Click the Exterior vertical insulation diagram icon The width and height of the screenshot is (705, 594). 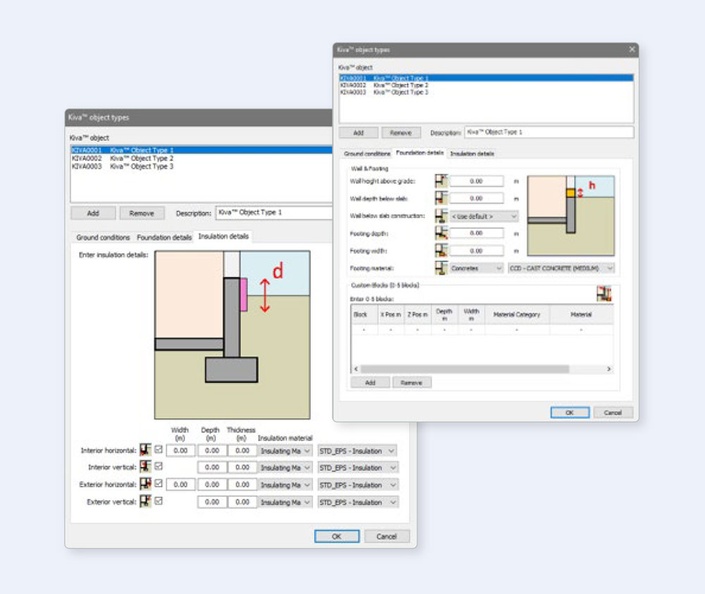(x=145, y=501)
